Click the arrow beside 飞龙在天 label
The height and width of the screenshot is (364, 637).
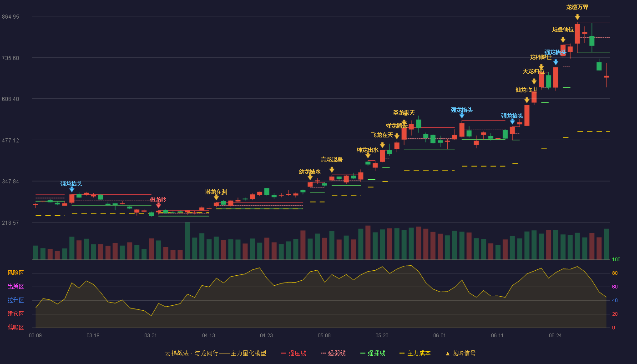pyautogui.click(x=382, y=145)
